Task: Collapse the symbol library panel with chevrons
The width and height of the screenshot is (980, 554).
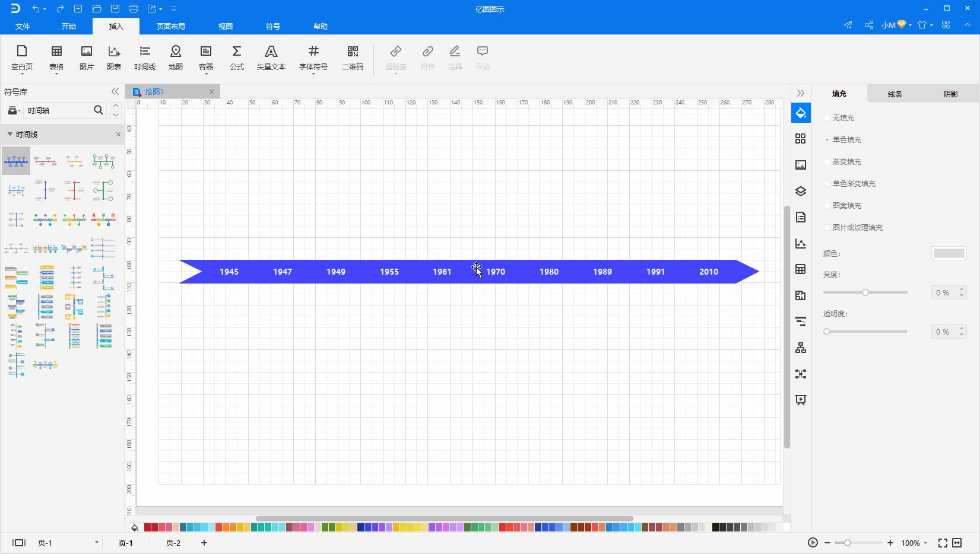Action: point(115,91)
